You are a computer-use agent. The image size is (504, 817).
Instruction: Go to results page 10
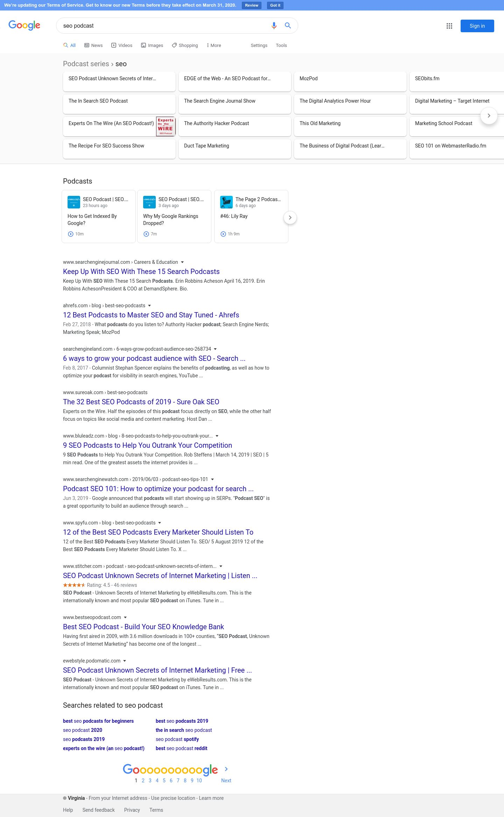[199, 780]
